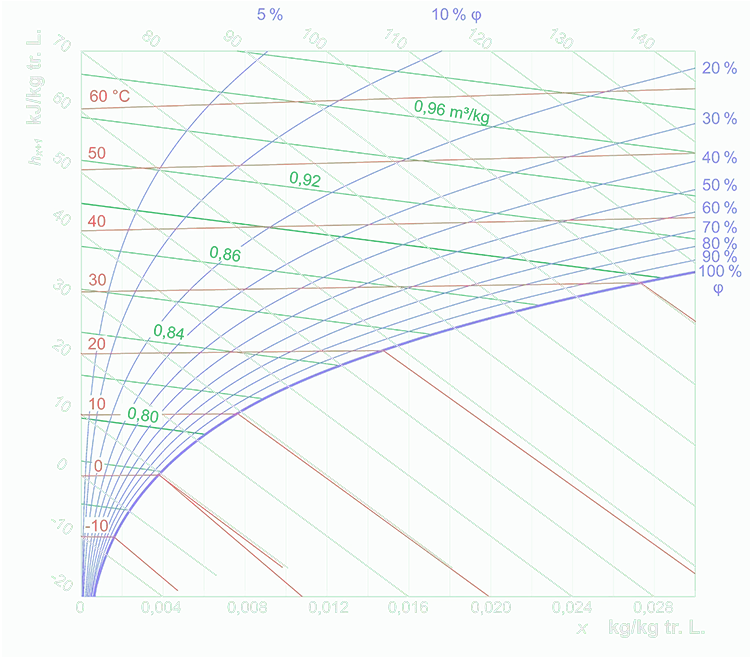This screenshot has width=750, height=660.
Task: Click the red '50' isotherm label
Action: (x=97, y=153)
